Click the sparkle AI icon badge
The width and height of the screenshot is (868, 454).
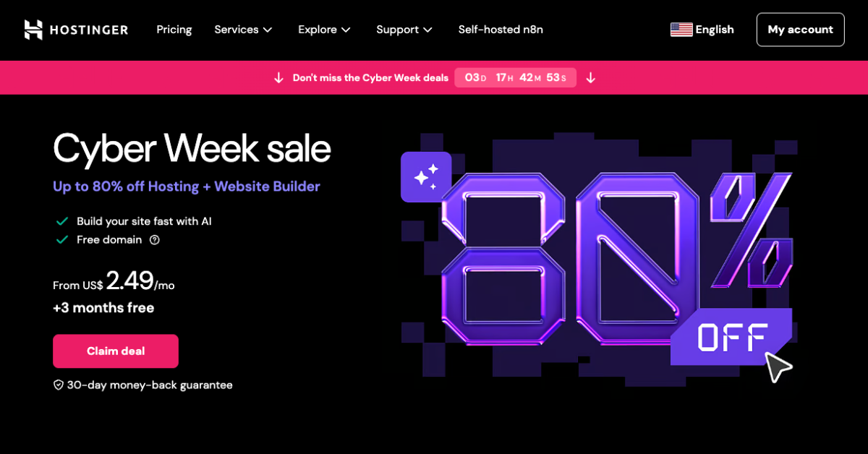coord(426,177)
